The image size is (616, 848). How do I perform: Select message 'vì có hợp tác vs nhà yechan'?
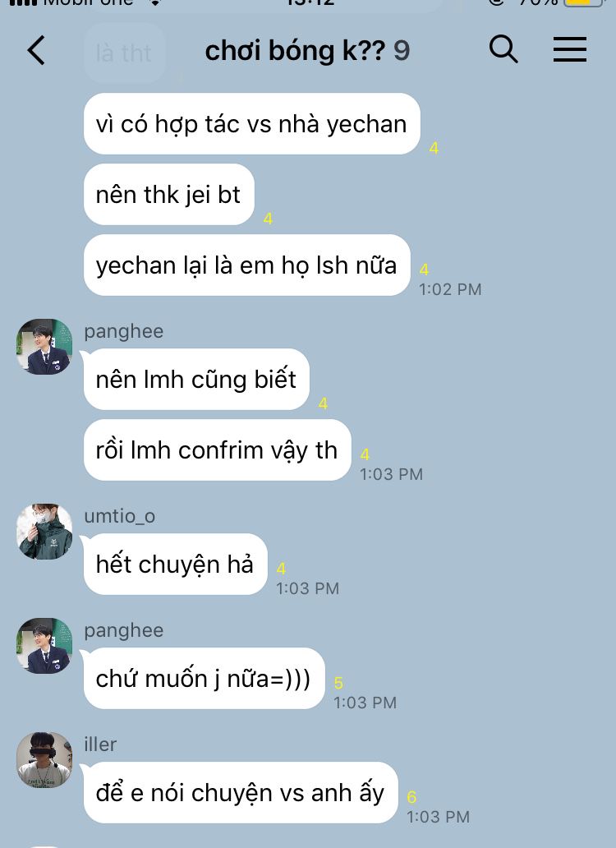click(x=252, y=124)
